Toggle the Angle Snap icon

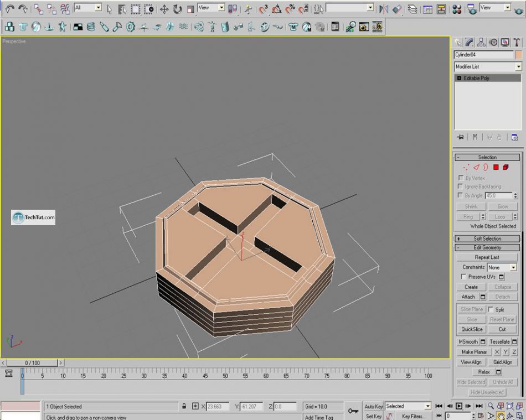pyautogui.click(x=276, y=9)
